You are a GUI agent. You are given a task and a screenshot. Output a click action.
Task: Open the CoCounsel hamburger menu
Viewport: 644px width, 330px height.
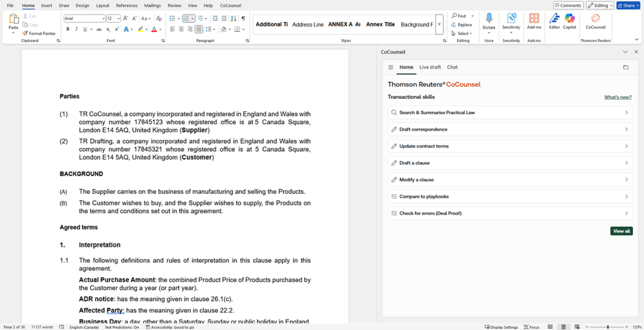[390, 67]
